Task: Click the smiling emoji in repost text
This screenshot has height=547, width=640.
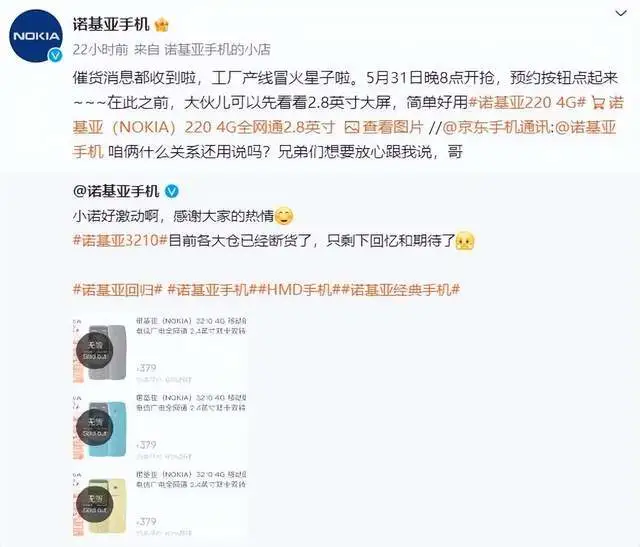Action: point(284,216)
